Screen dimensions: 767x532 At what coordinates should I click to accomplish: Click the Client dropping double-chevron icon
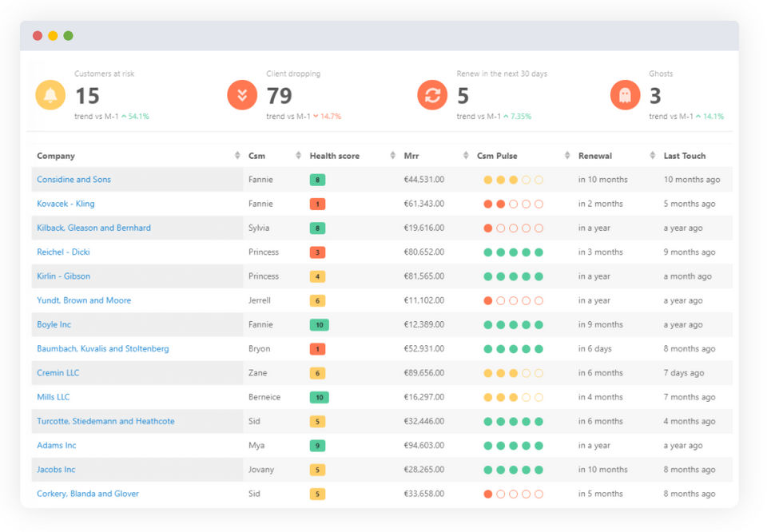[242, 95]
